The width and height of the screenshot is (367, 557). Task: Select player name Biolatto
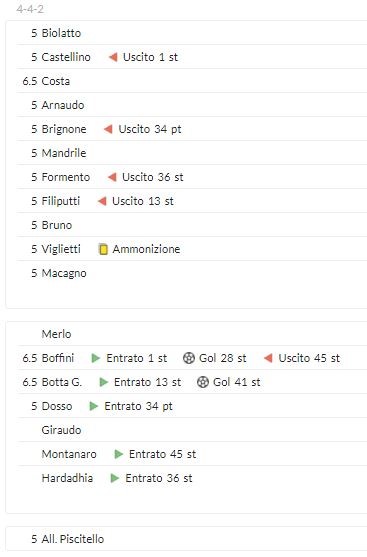[61, 33]
